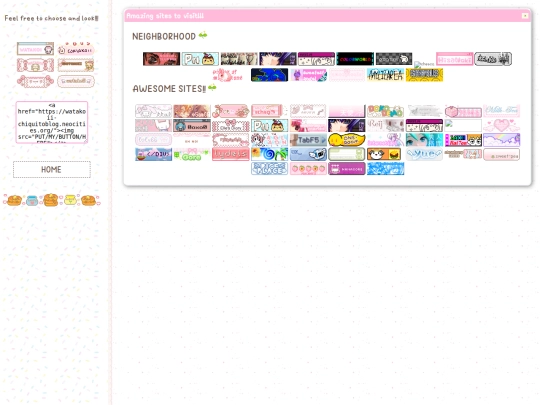
Task: Close the 'Amazing sites to visit' window
Action: [x=525, y=16]
